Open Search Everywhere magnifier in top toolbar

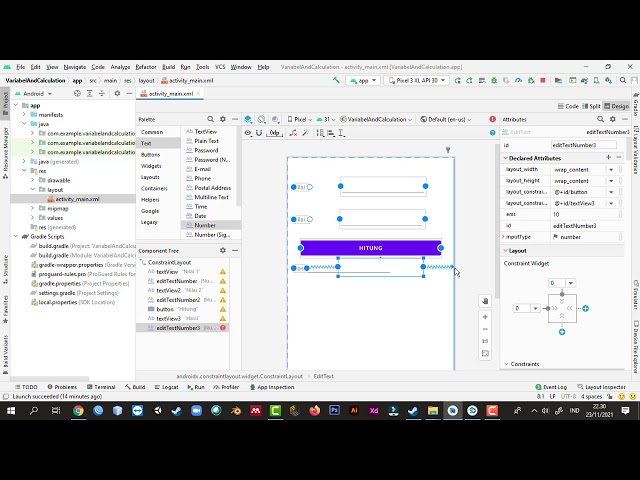point(623,80)
